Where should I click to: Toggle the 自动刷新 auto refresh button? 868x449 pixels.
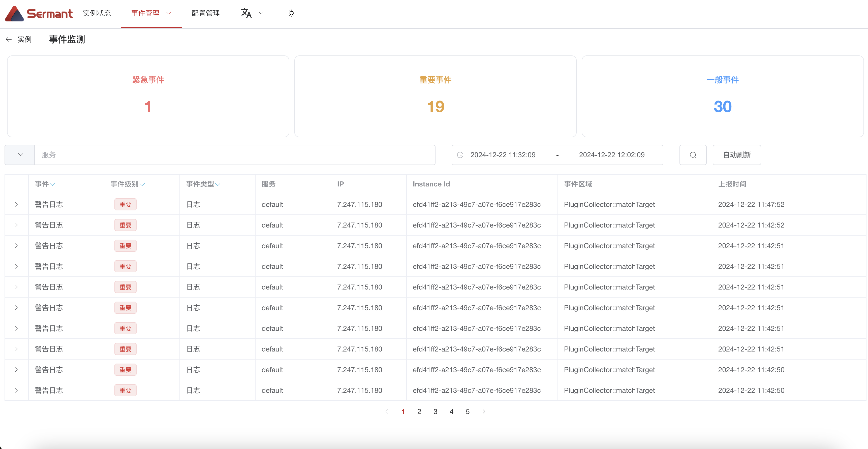coord(737,155)
